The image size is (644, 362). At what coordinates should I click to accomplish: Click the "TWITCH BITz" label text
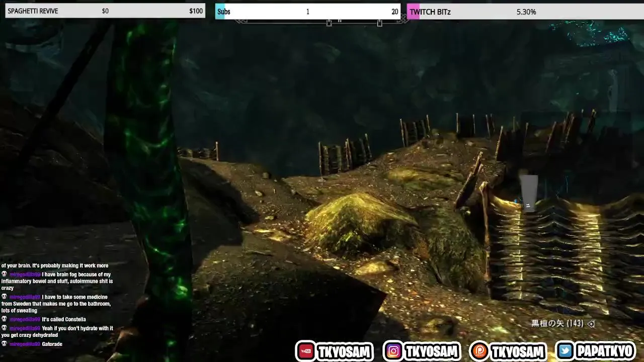(x=430, y=12)
